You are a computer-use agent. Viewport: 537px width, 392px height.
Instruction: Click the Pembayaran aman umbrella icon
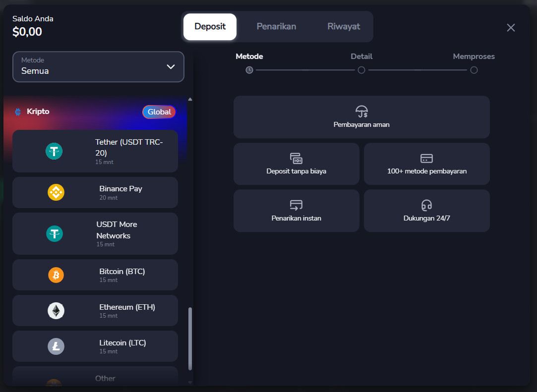click(x=361, y=112)
